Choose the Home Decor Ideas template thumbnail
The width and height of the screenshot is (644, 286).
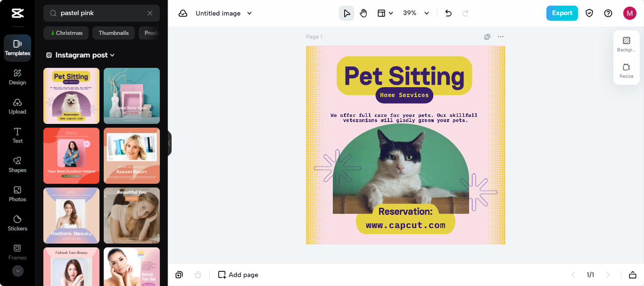click(132, 96)
